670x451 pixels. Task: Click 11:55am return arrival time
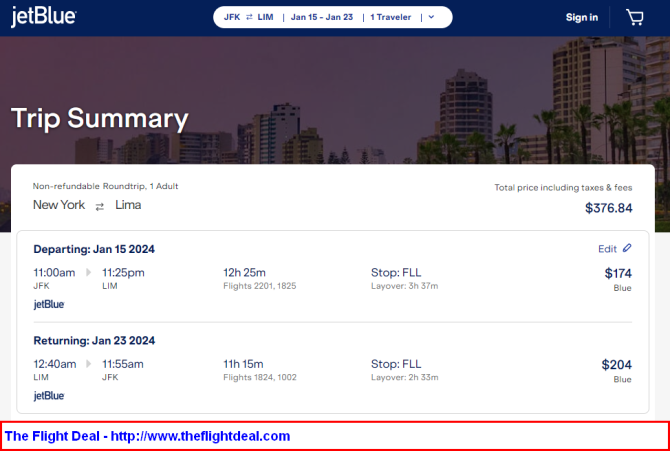(x=123, y=364)
